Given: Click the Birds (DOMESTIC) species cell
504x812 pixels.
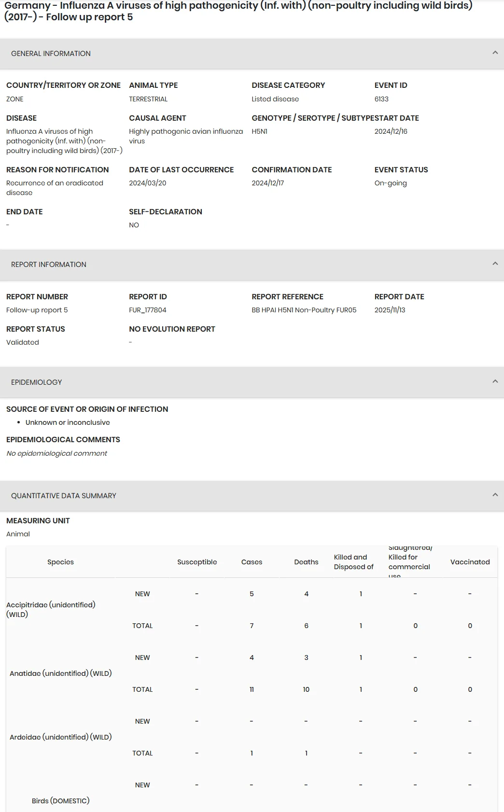Looking at the screenshot, I should coord(60,801).
